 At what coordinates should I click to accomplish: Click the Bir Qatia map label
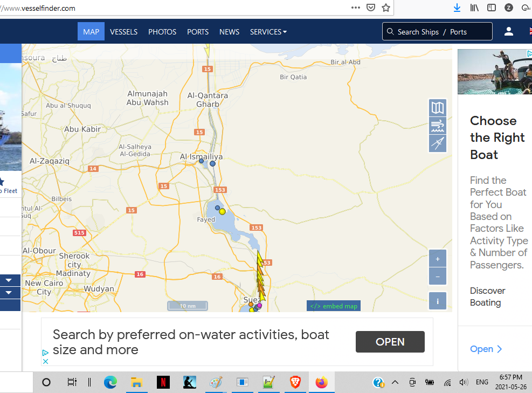(x=293, y=77)
